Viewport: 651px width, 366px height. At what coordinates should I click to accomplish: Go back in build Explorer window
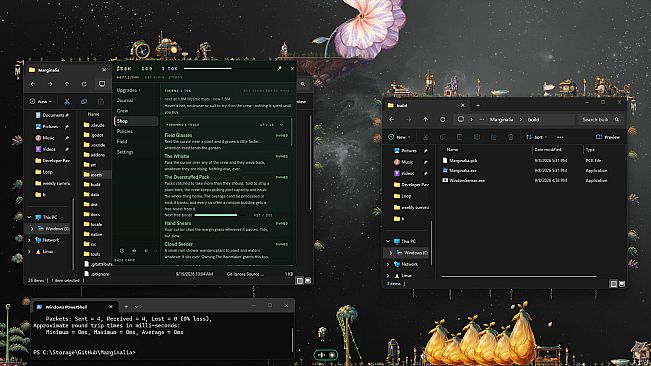pos(392,120)
